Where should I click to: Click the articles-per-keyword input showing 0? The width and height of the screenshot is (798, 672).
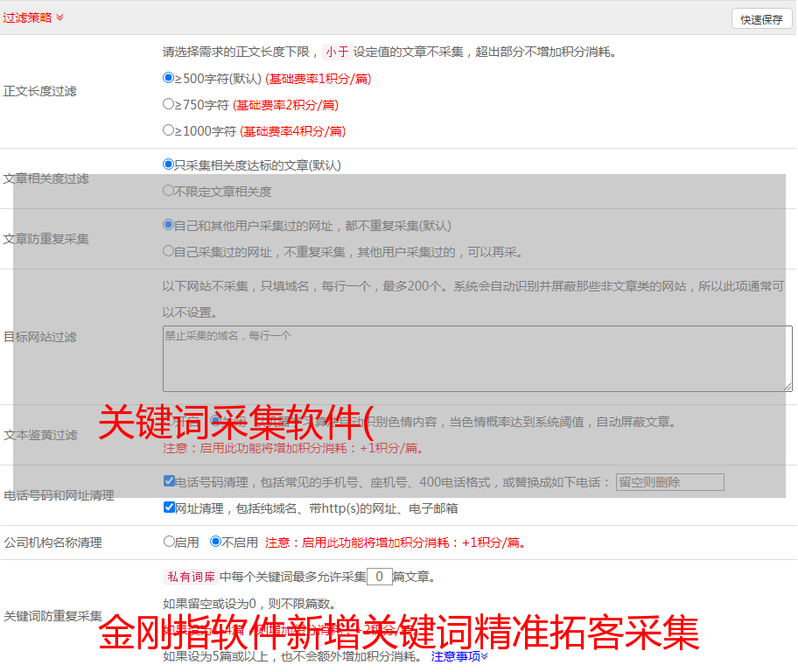tap(380, 577)
